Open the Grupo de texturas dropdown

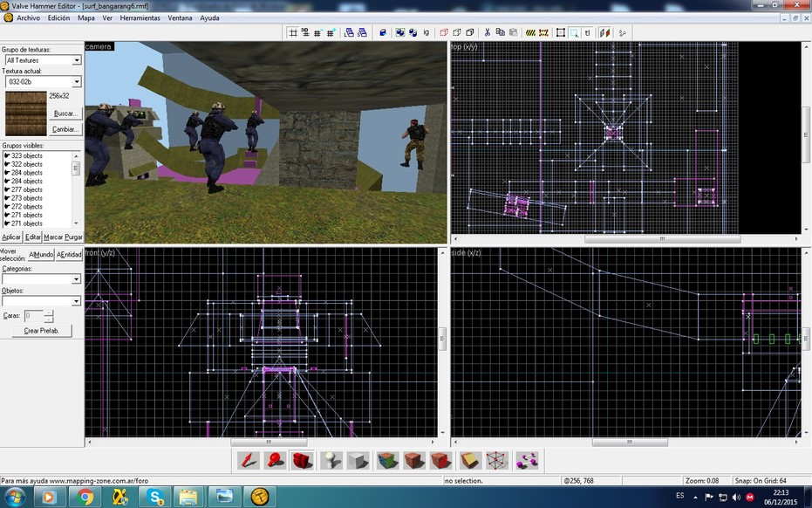pyautogui.click(x=77, y=60)
